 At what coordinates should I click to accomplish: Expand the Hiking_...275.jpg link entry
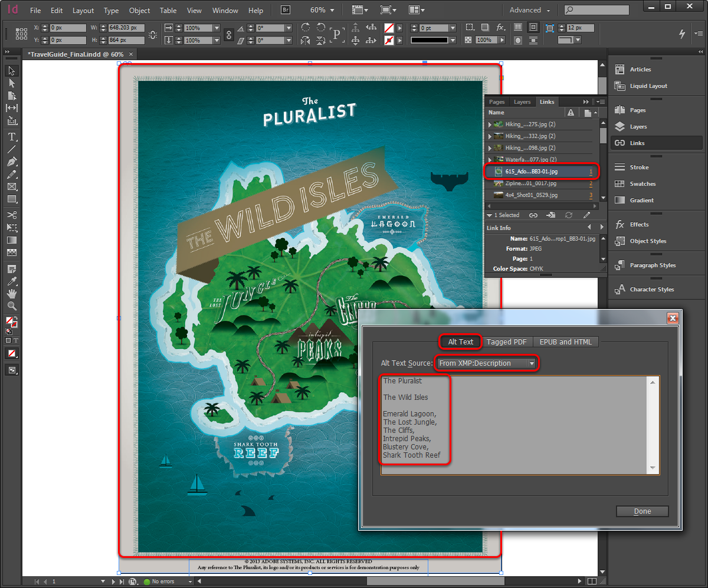point(491,124)
